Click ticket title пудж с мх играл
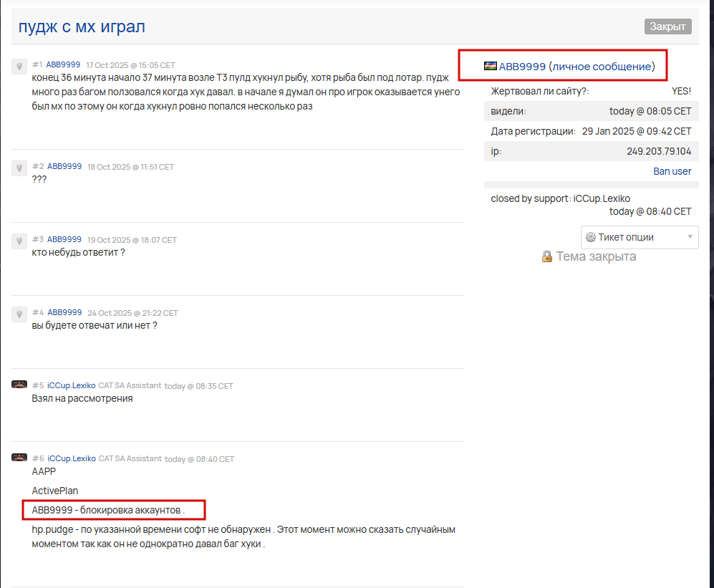The width and height of the screenshot is (714, 588). 82,26
